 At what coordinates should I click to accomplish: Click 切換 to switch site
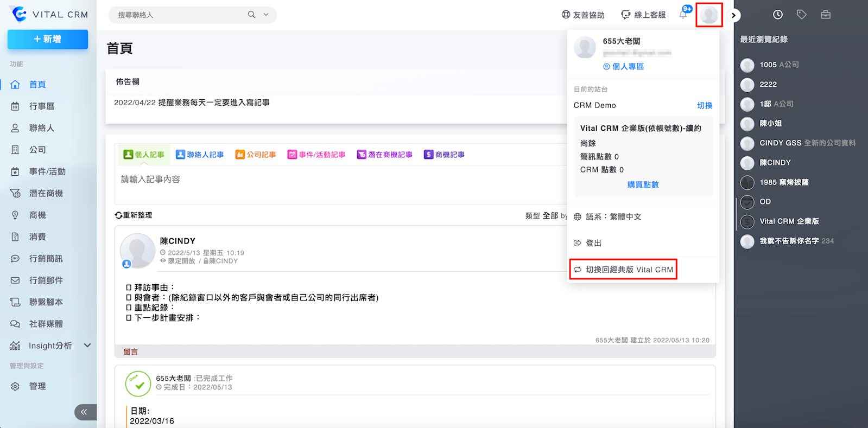[705, 105]
